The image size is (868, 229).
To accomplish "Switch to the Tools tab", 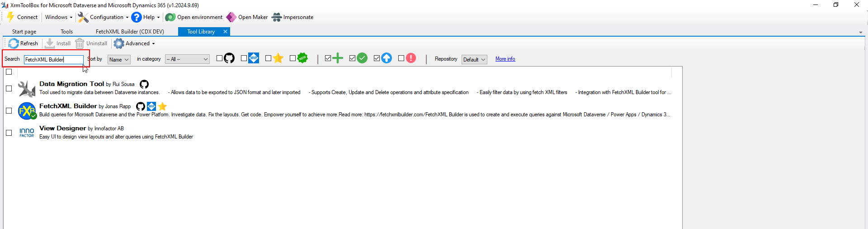I will 66,32.
